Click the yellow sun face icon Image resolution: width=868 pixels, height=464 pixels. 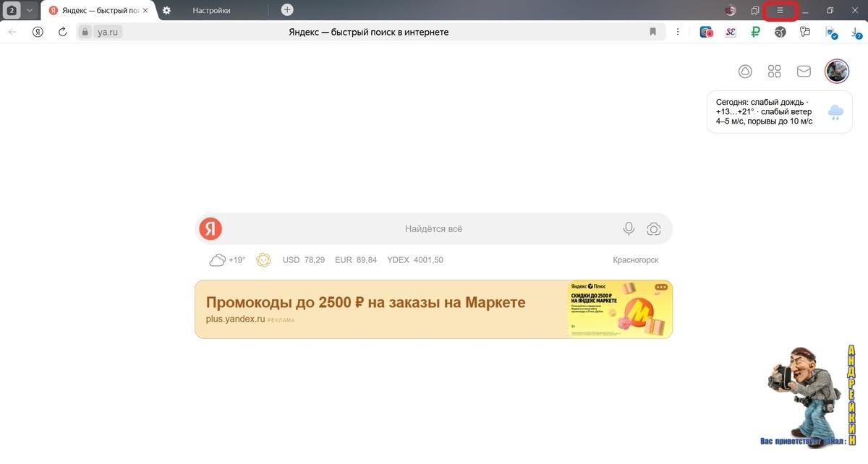coord(263,259)
